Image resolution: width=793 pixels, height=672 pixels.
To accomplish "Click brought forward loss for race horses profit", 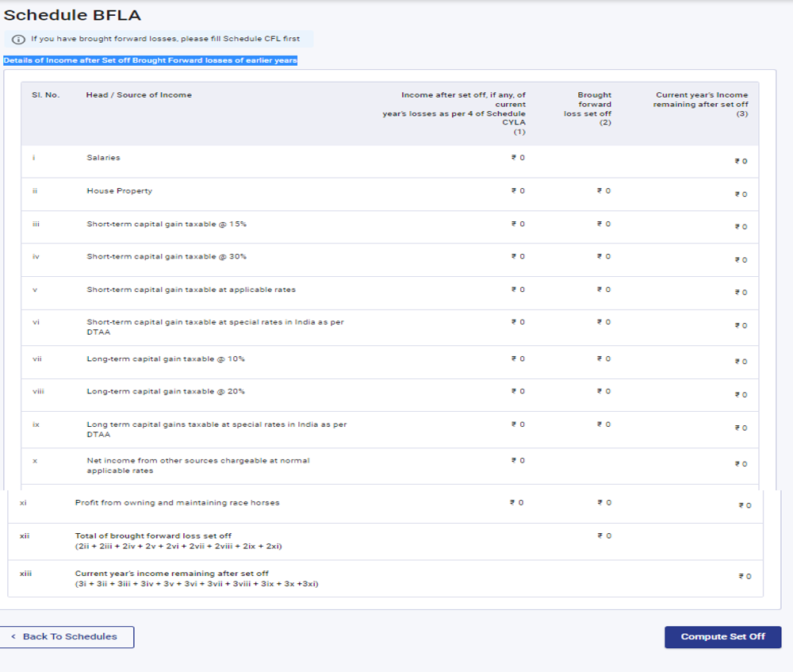I will click(x=603, y=503).
